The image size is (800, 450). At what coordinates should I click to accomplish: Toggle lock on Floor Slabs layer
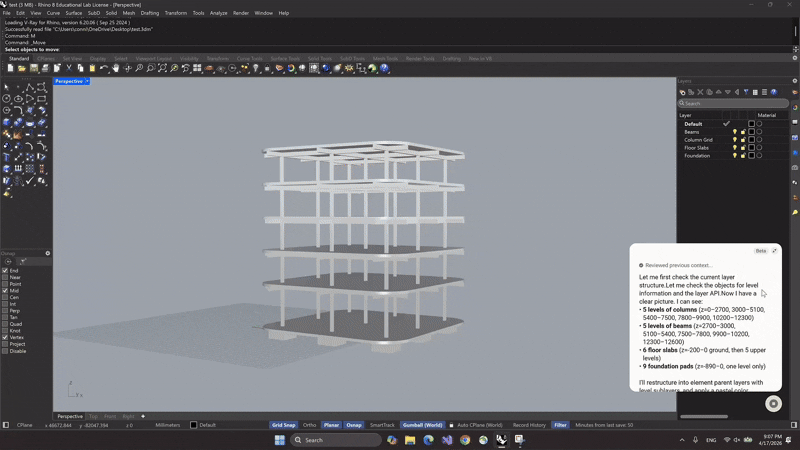(x=743, y=147)
